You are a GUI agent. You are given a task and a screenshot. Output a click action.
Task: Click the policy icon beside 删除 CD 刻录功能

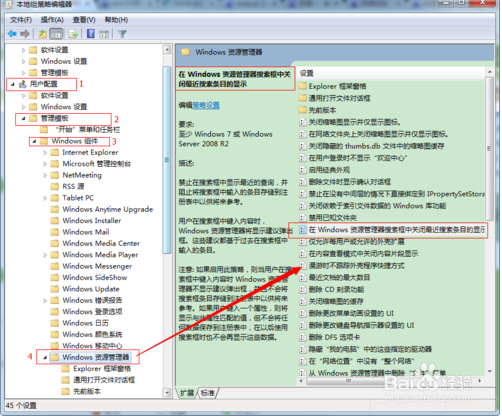coord(303,289)
